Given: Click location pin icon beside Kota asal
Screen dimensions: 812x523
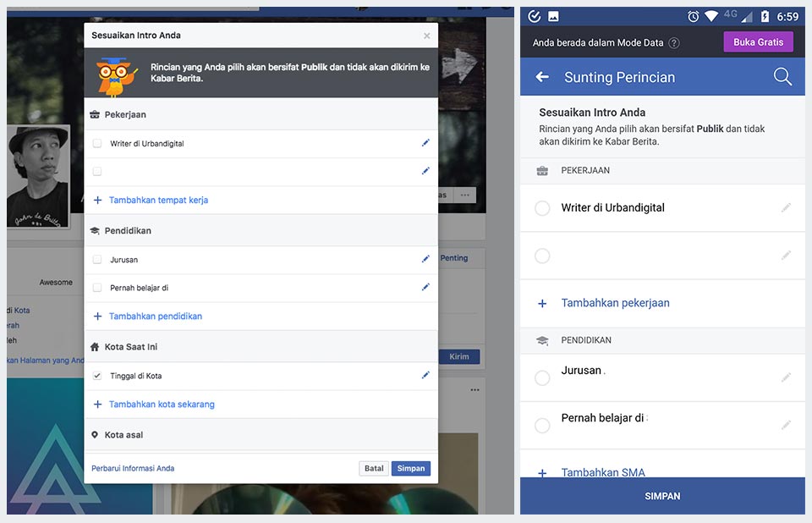Looking at the screenshot, I should pos(95,435).
